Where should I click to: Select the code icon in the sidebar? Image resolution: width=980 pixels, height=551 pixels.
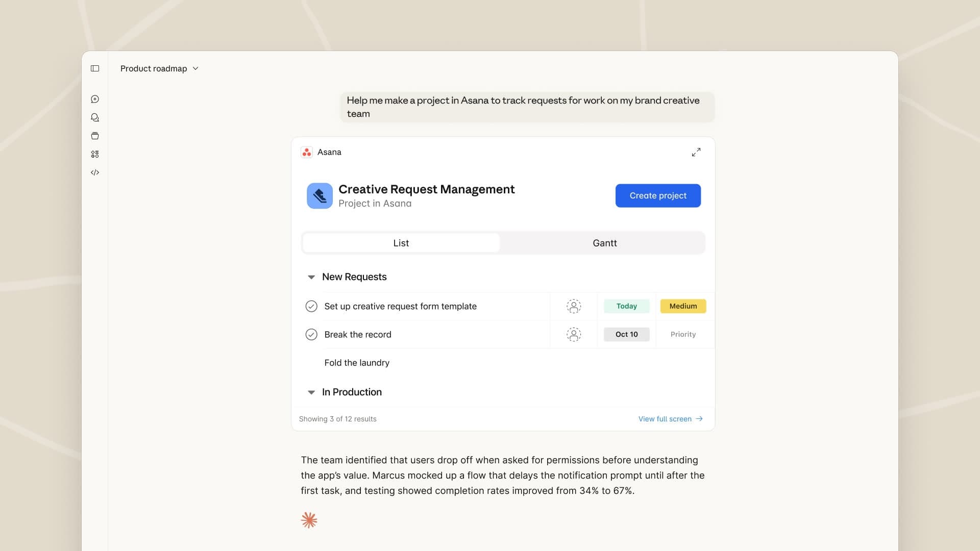(95, 172)
